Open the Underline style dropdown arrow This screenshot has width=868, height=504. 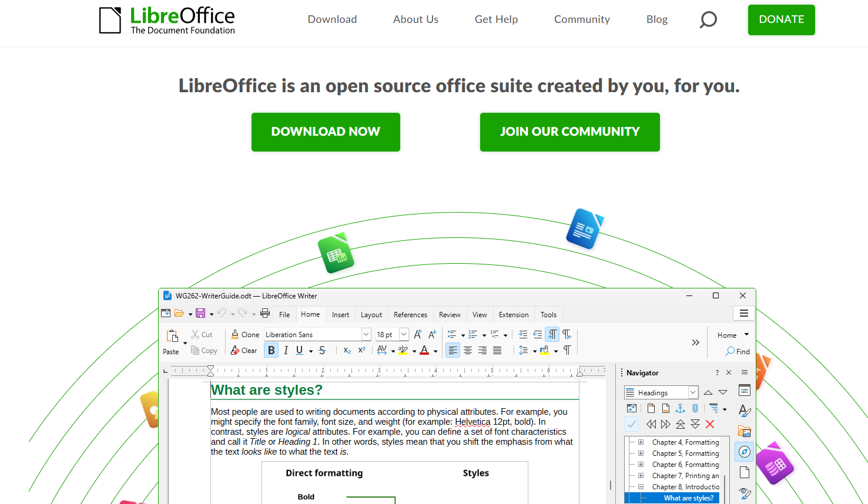tap(311, 351)
